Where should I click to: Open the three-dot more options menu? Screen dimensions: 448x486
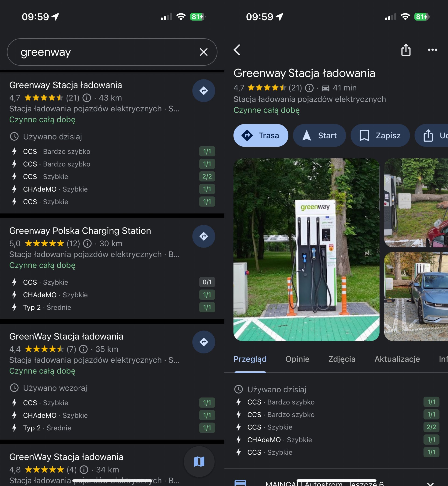433,50
